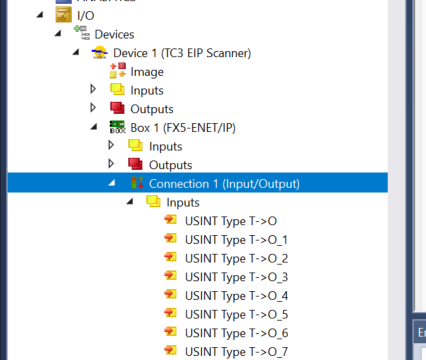This screenshot has height=360, width=426.
Task: Select the USINT Type T->O variable
Action: point(231,221)
